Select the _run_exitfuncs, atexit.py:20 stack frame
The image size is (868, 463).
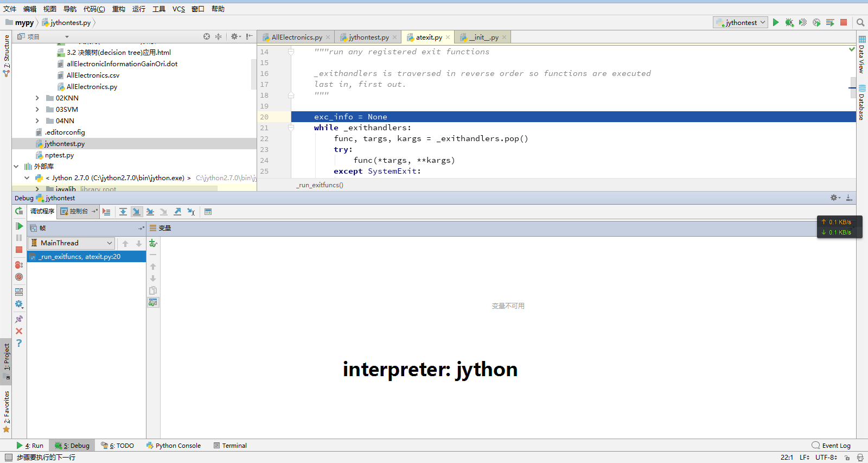[x=86, y=257]
